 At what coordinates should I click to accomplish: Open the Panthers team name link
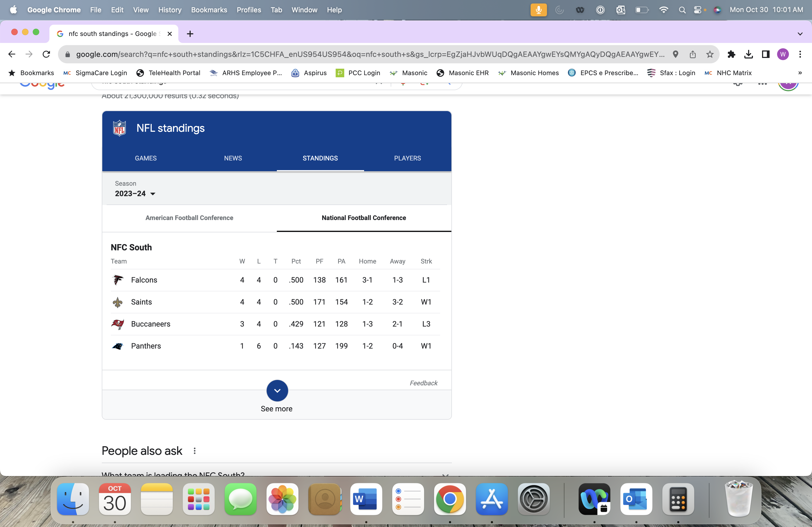146,346
